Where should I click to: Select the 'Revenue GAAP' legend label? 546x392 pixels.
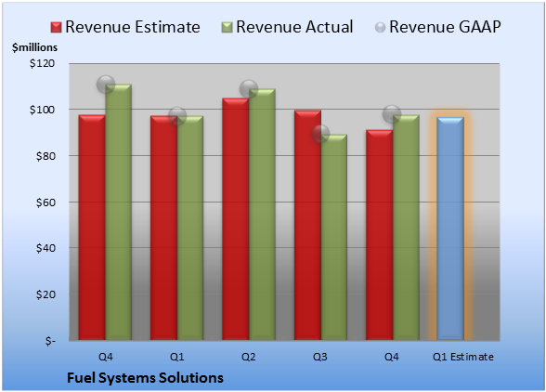point(445,27)
